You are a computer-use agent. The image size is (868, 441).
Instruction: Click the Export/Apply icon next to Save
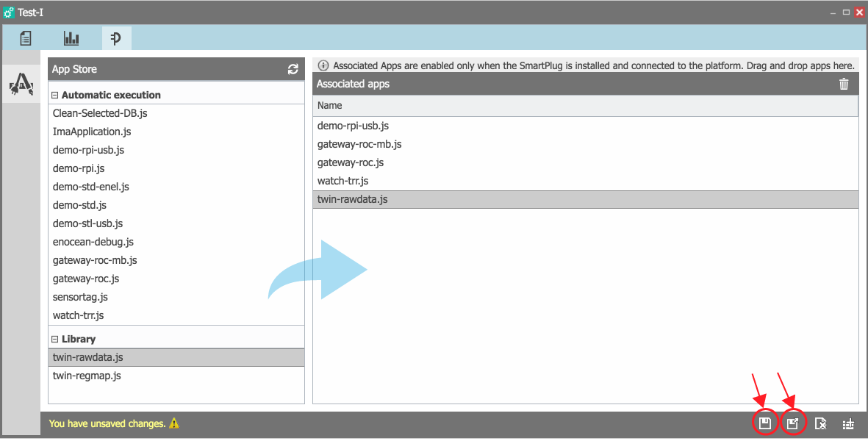click(793, 423)
